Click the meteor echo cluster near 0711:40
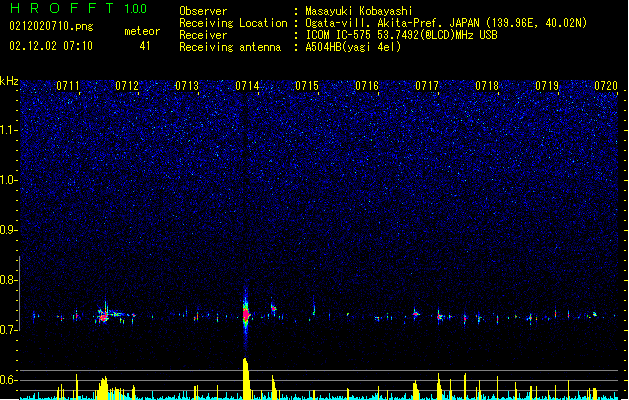The width and height of the screenshot is (629, 400). pos(103,316)
